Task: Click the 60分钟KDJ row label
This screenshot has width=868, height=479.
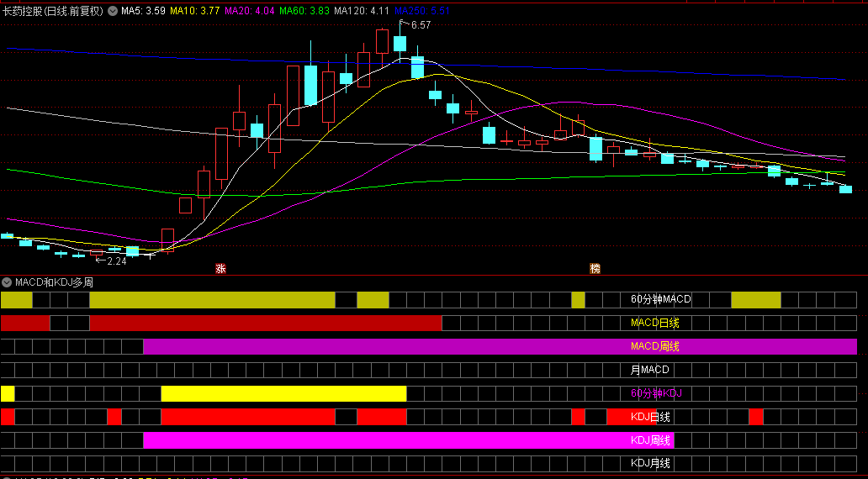Action: 657,393
